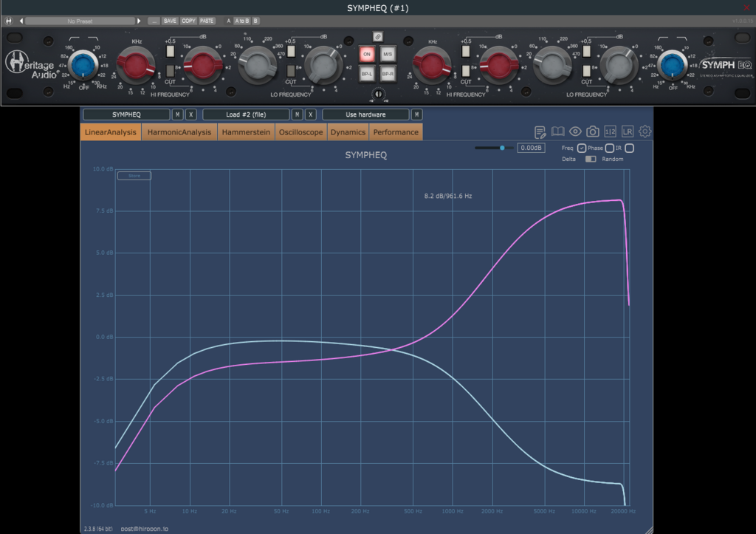Image resolution: width=756 pixels, height=534 pixels.
Task: Go to the next preset arrow
Action: pos(139,21)
